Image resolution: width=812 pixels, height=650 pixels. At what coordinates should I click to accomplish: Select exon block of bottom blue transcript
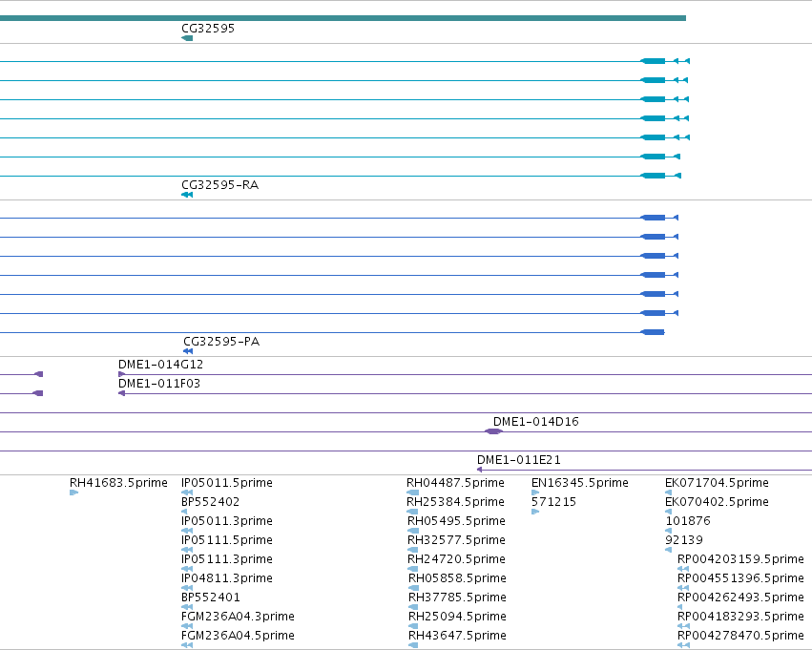pyautogui.click(x=653, y=332)
